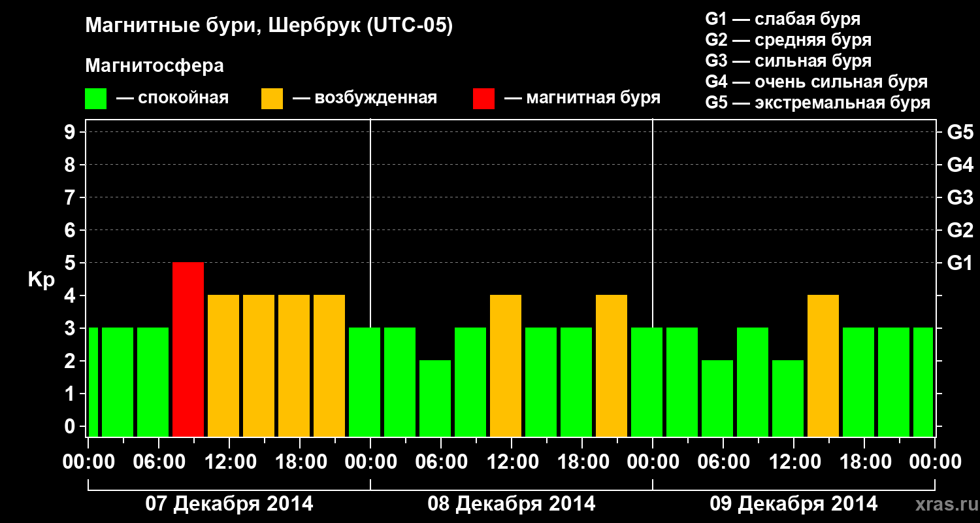The height and width of the screenshot is (523, 980).
Task: Click the green 'спокойная' legend swatch
Action: click(x=96, y=99)
